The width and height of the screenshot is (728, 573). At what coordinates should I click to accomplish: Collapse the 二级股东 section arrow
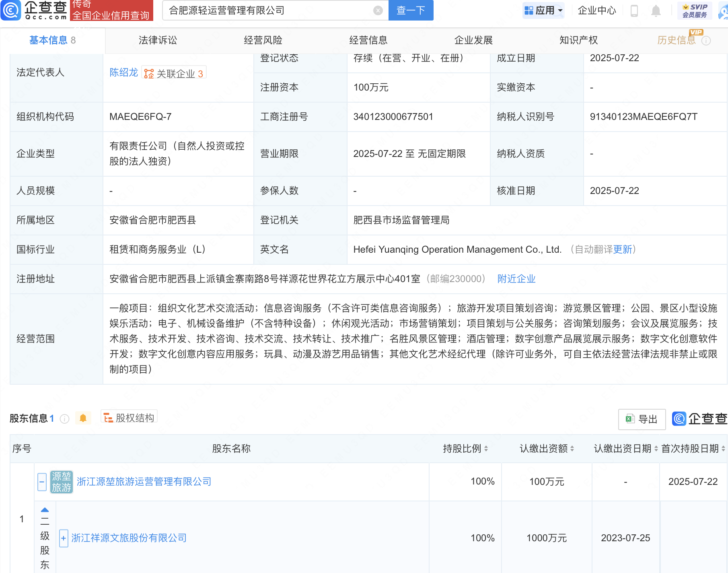point(45,510)
